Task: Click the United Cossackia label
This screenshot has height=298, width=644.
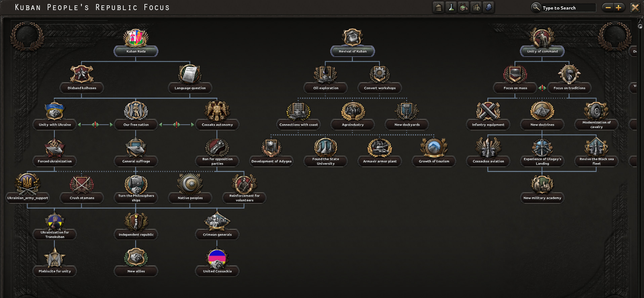Action: 217,271
